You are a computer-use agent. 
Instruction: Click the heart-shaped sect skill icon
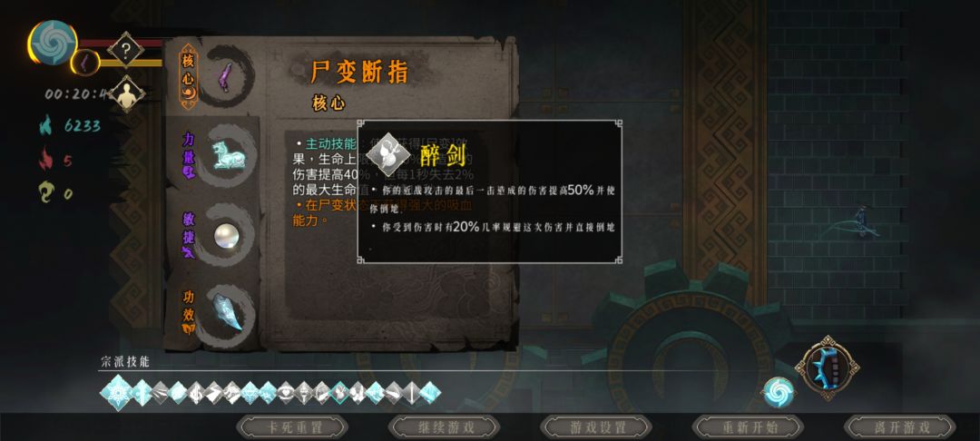[x=286, y=392]
